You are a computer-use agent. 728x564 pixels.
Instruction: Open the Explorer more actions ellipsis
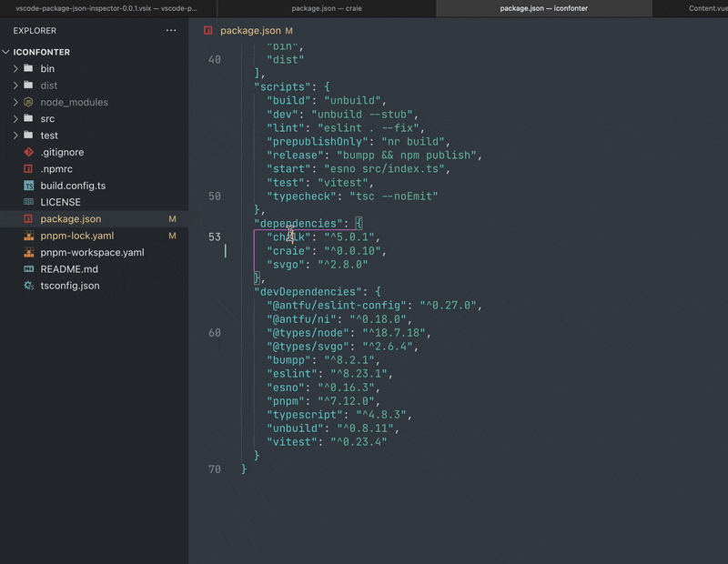171,31
